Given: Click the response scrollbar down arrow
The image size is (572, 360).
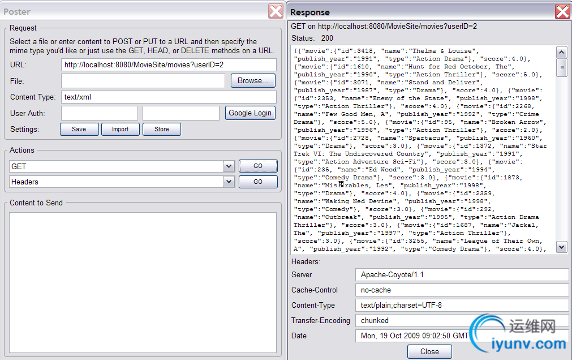Looking at the screenshot, I should coord(561,247).
